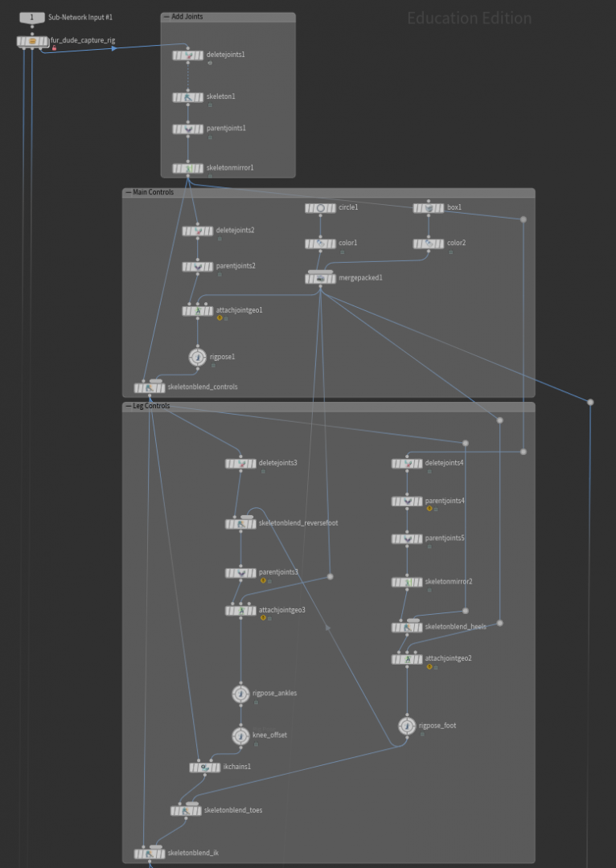Collapse the Main Controls network box

pyautogui.click(x=128, y=193)
